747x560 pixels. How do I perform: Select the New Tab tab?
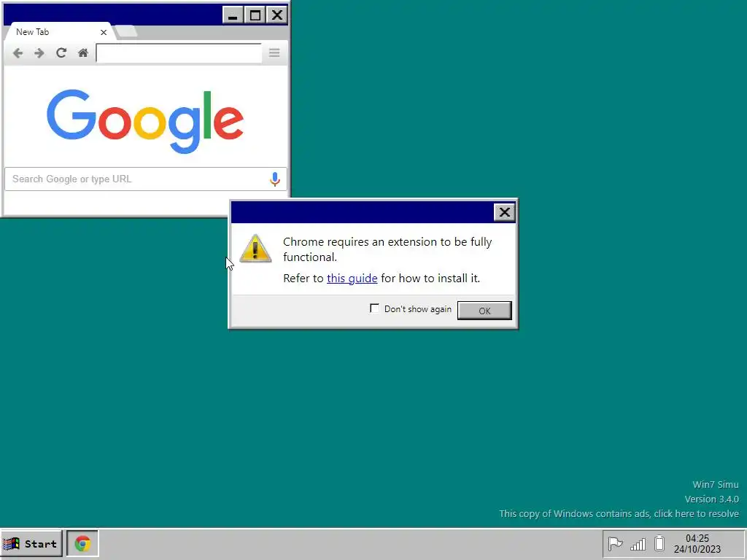[x=60, y=32]
